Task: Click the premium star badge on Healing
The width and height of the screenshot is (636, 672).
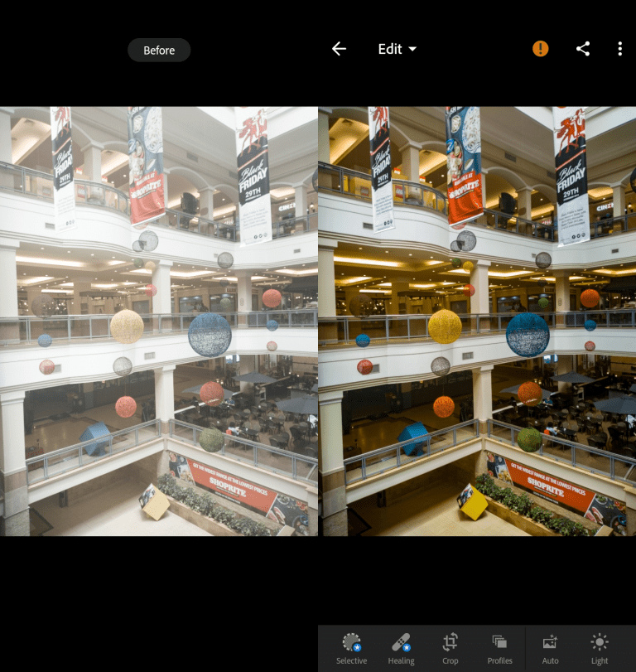Action: pyautogui.click(x=407, y=647)
